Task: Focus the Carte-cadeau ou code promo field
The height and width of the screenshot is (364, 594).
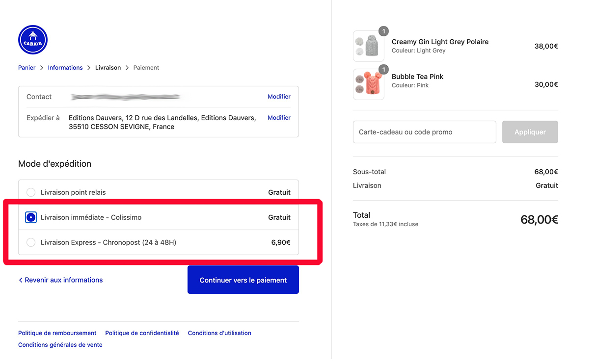Action: click(x=425, y=132)
